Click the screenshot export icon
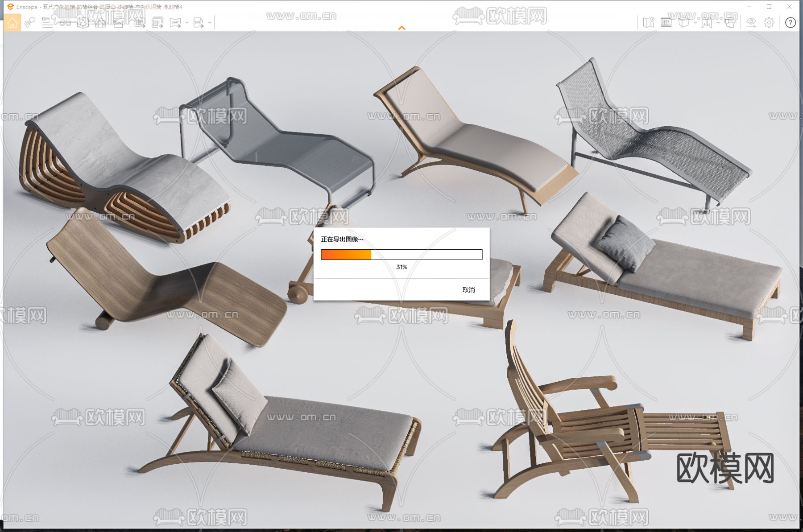The image size is (803, 532). coord(140,23)
